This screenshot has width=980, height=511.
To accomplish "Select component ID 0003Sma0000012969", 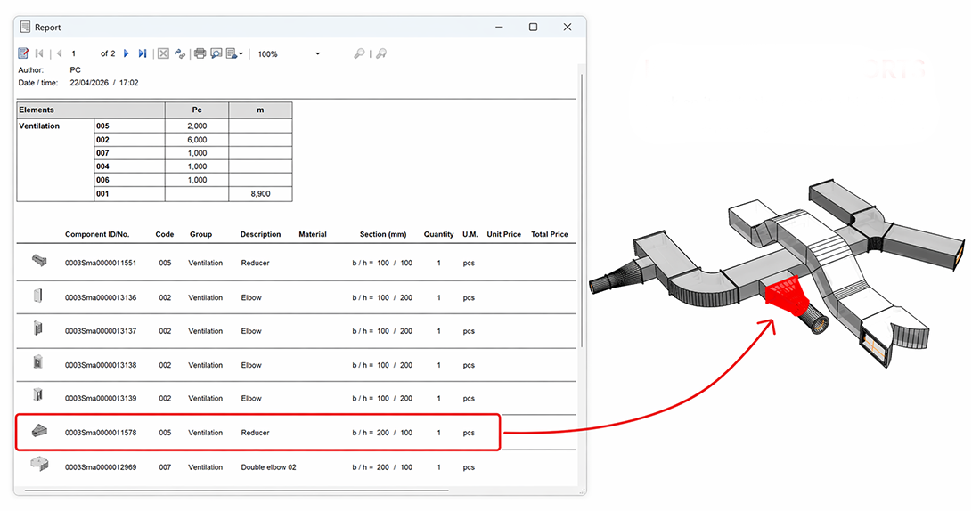I will 101,467.
